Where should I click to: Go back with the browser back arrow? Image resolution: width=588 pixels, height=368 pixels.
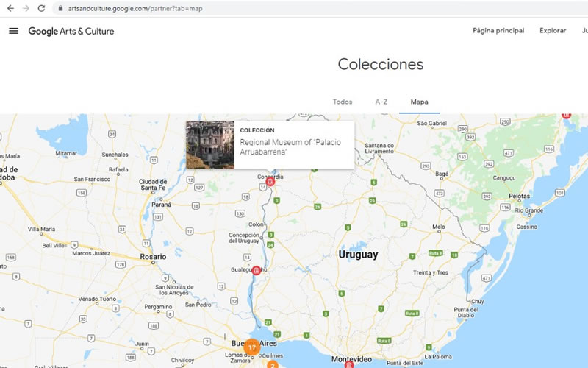(10, 8)
